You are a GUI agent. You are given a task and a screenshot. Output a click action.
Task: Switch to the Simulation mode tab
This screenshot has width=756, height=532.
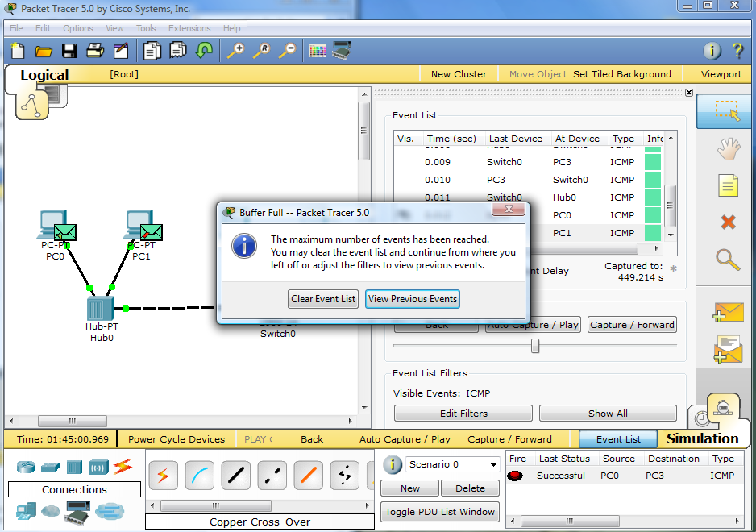tap(702, 439)
